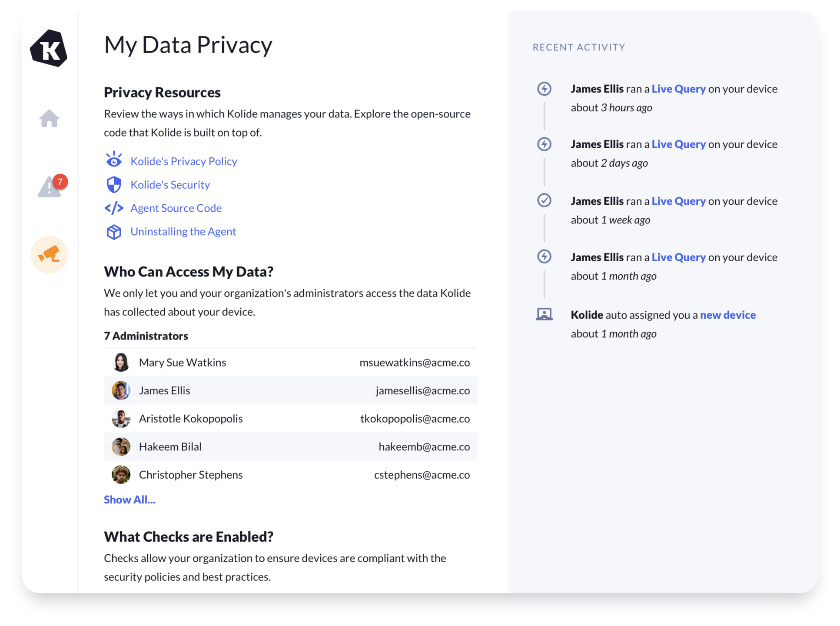Select the James Ellis administrator row
840x626 pixels.
[290, 390]
